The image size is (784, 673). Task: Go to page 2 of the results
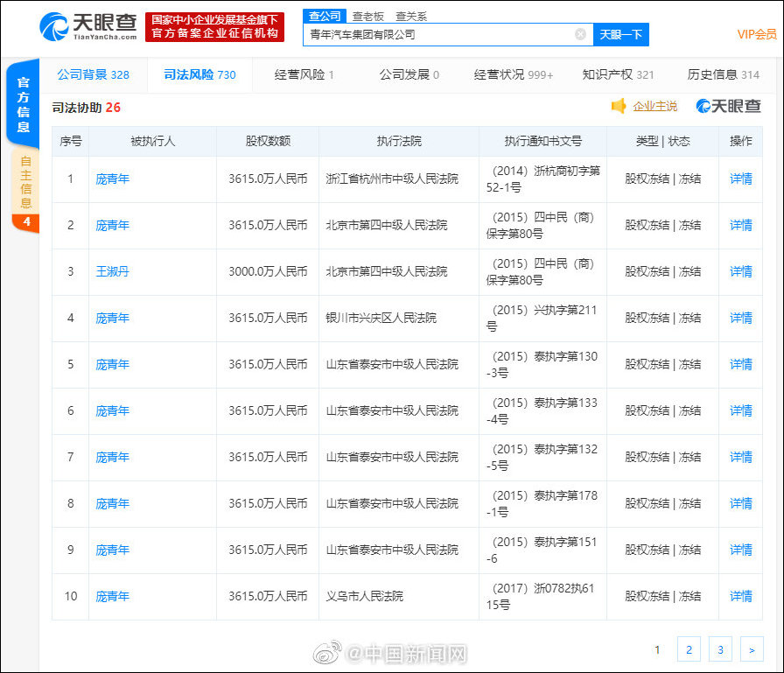pos(689,649)
